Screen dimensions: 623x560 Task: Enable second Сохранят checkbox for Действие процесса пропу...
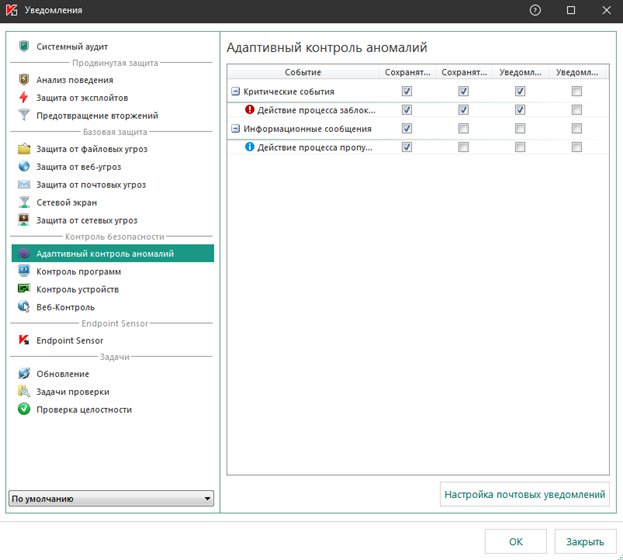[463, 147]
